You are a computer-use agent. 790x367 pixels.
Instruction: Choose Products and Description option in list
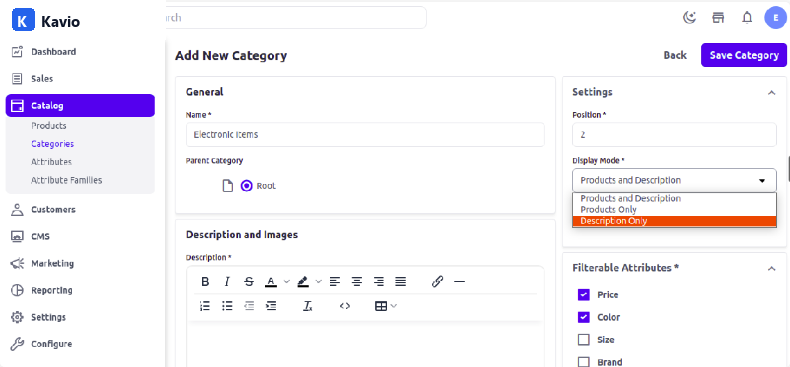coord(674,199)
